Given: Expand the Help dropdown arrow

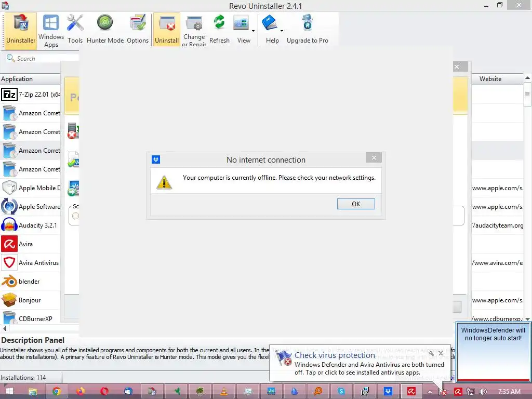Looking at the screenshot, I should click(x=282, y=31).
